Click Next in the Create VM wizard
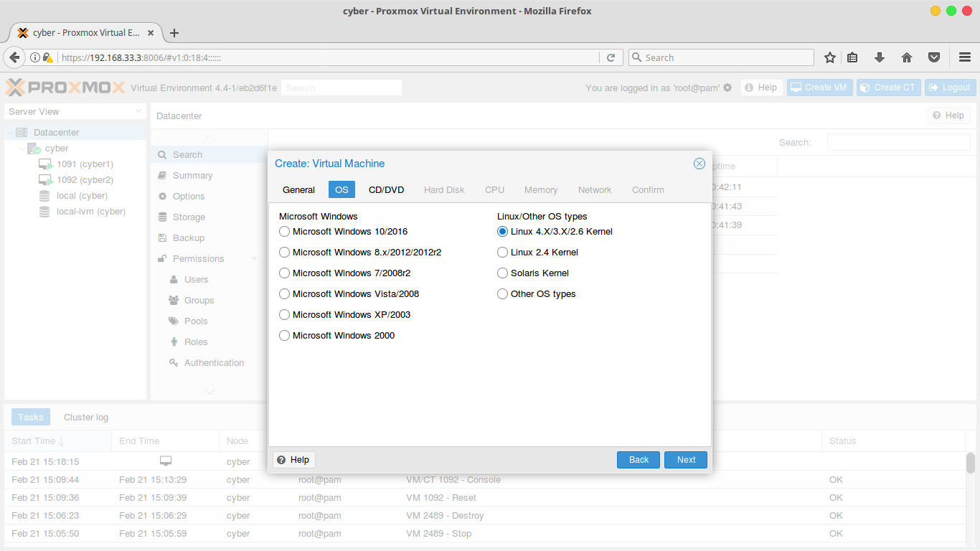The height and width of the screenshot is (551, 980). tap(686, 460)
